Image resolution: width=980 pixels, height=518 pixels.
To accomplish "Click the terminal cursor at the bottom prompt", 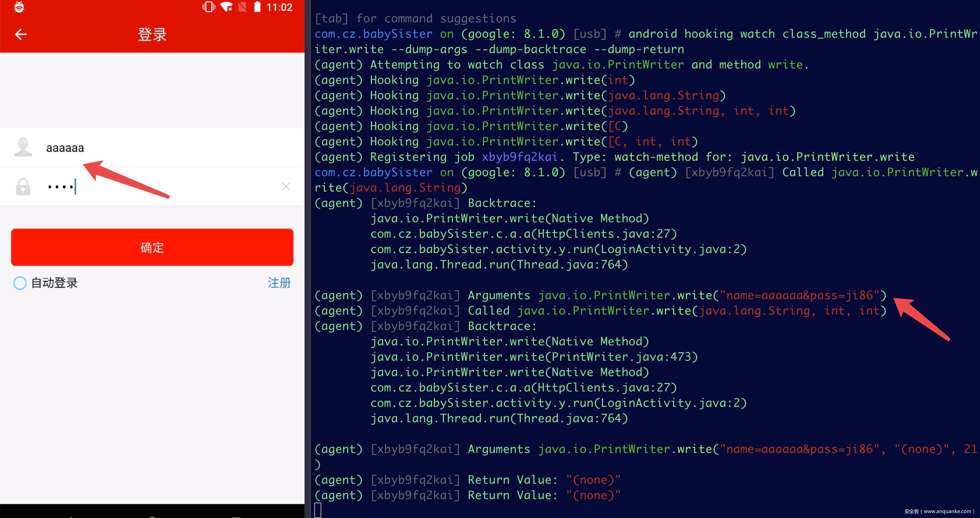I will tap(318, 510).
